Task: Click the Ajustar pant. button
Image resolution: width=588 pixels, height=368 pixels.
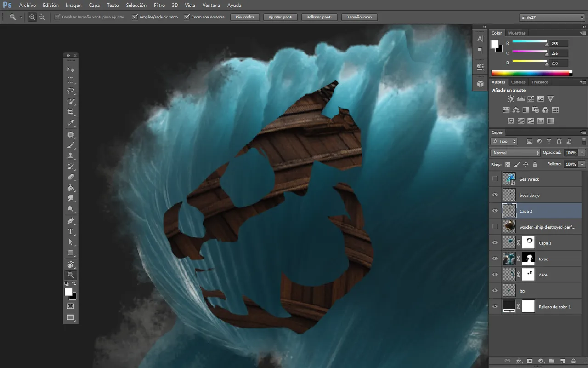Action: (281, 17)
